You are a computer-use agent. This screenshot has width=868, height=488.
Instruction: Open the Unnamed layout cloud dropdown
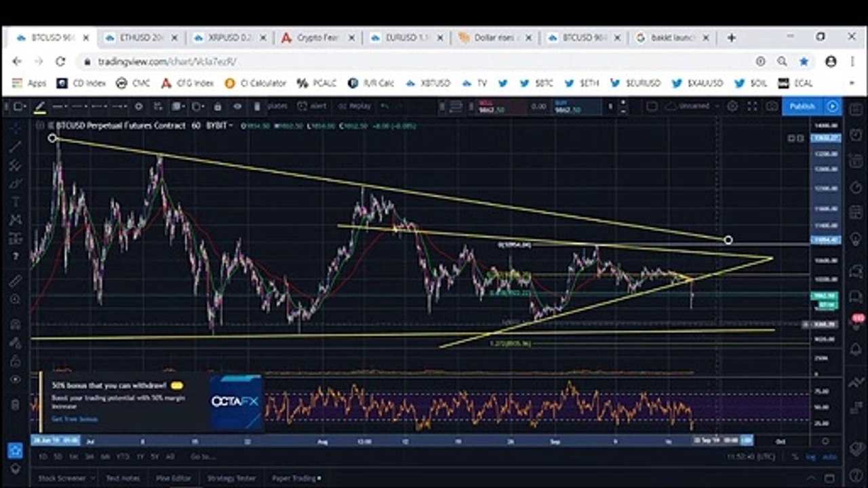[692, 106]
